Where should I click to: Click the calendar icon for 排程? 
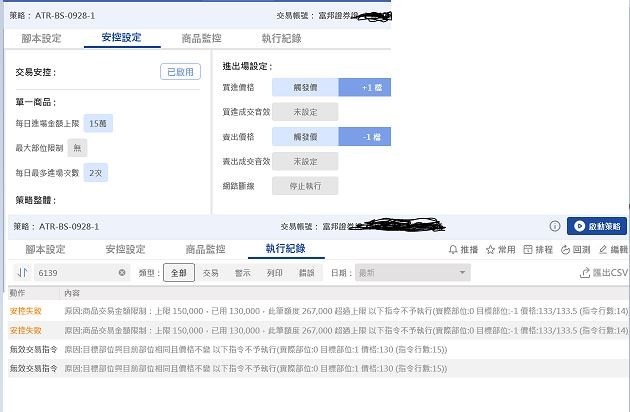pos(528,250)
